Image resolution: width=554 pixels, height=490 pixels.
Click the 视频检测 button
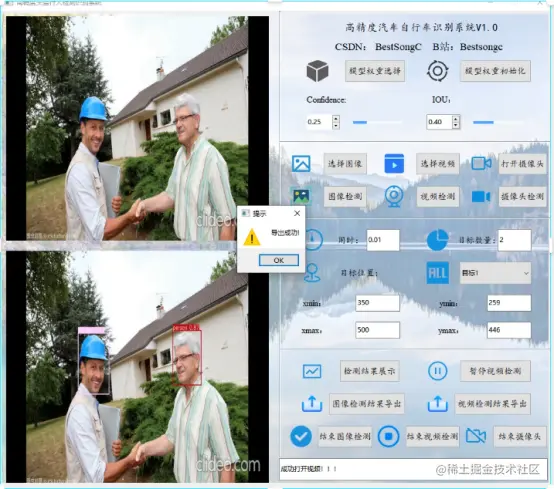click(438, 196)
